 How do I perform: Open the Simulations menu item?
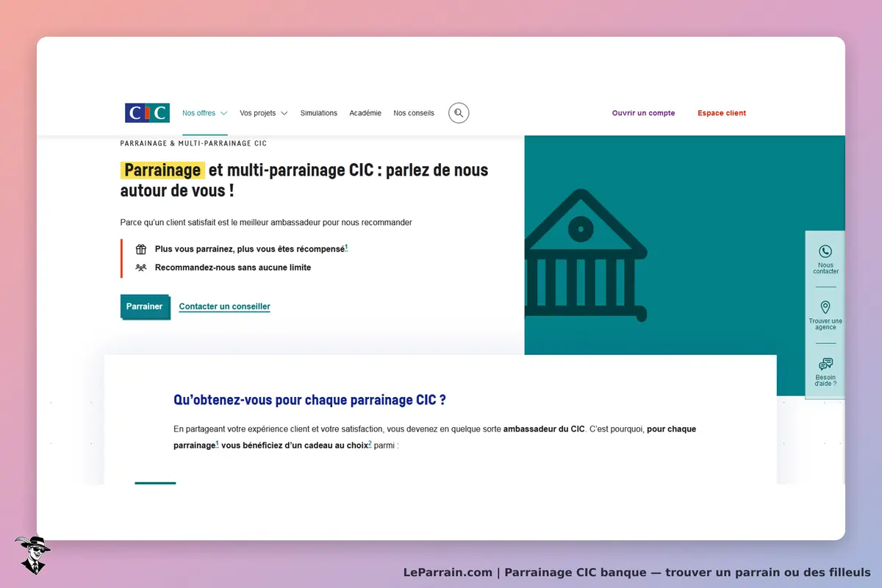pyautogui.click(x=319, y=113)
